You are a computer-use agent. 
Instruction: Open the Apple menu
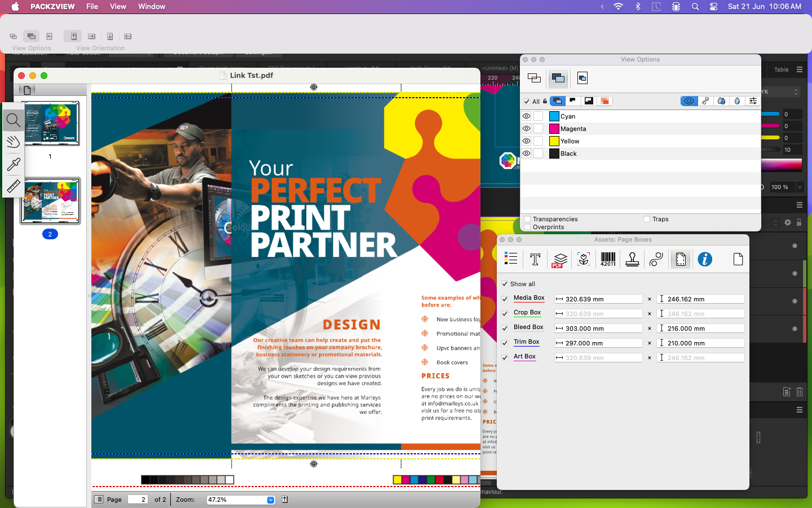tap(15, 7)
